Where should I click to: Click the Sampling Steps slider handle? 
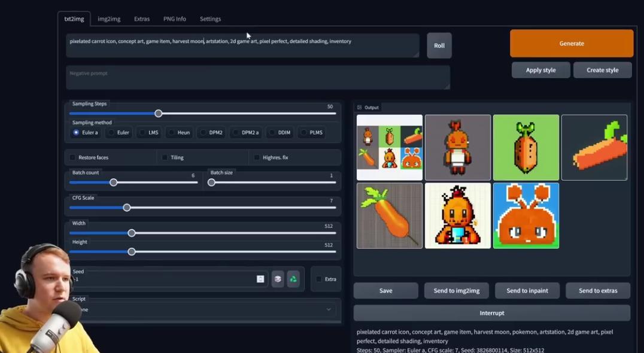159,114
